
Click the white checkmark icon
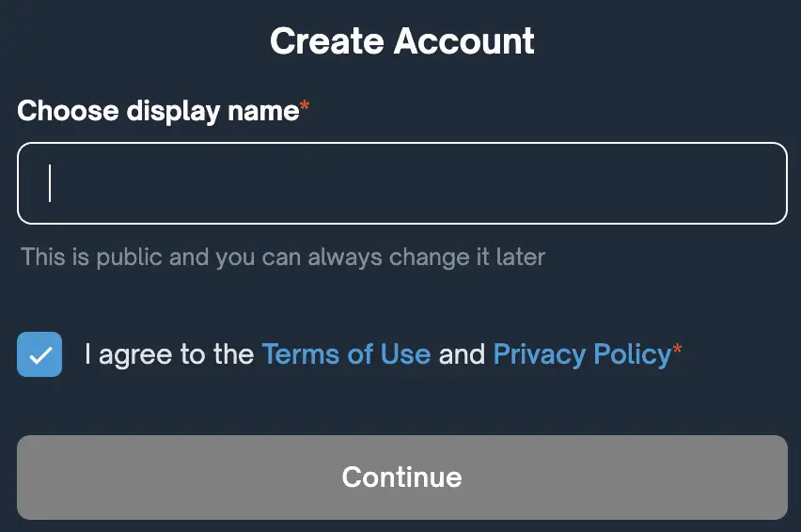click(39, 355)
